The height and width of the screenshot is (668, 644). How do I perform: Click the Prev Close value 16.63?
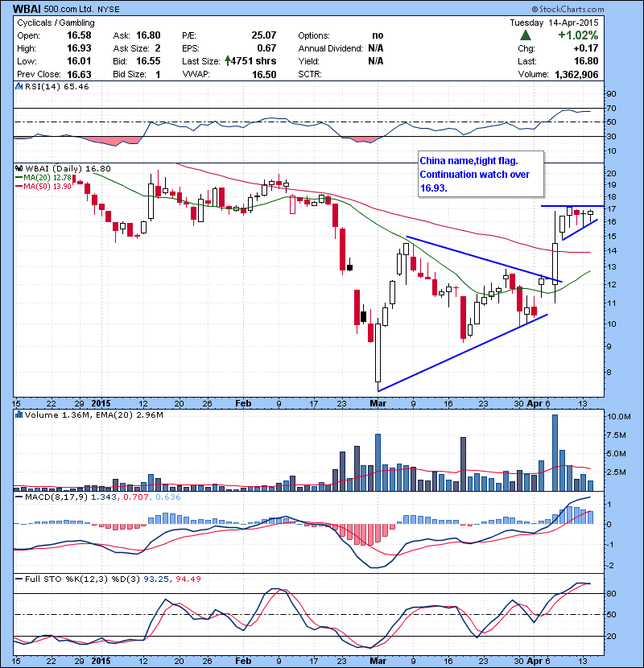click(79, 75)
